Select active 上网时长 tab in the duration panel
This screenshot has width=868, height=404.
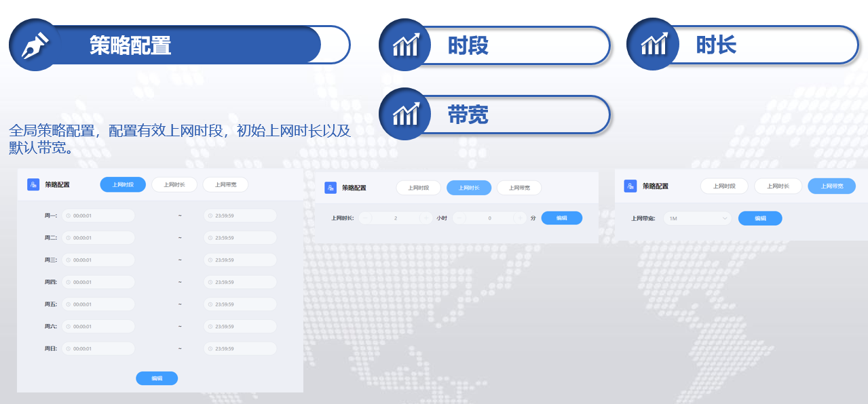(468, 188)
